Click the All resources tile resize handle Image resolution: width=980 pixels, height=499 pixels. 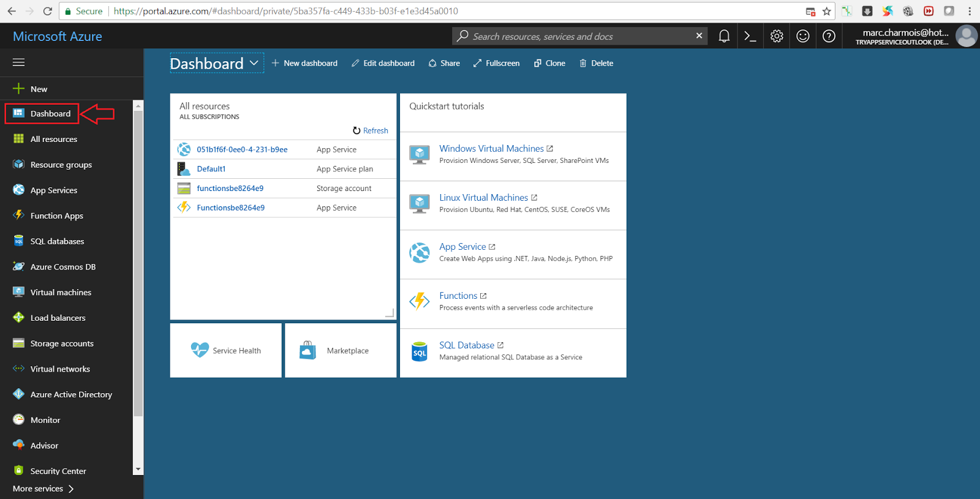tap(390, 313)
